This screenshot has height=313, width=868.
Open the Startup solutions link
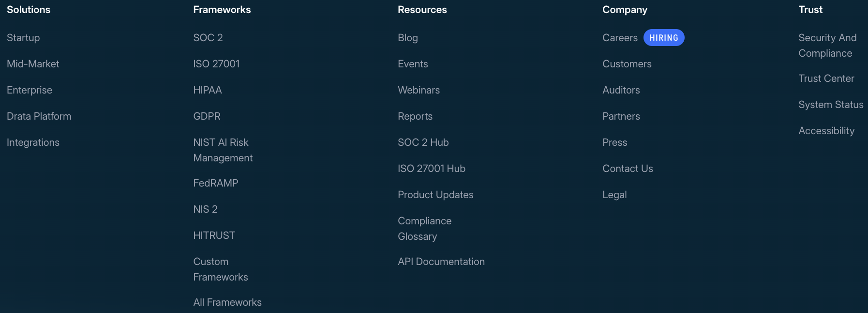[23, 38]
